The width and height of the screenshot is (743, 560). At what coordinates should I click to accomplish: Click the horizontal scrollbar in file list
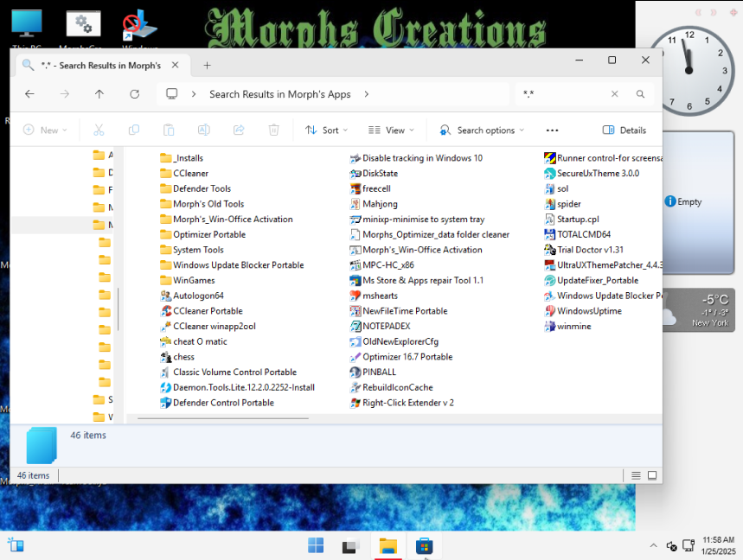pos(223,418)
